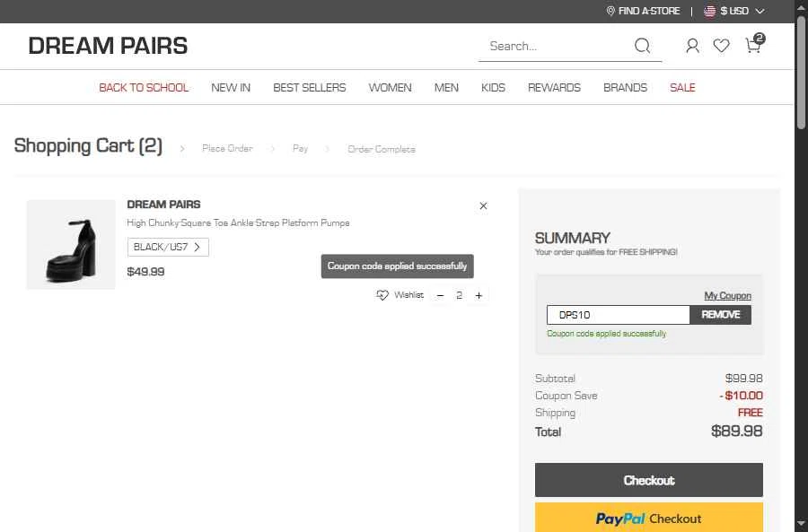Open the user account icon
The width and height of the screenshot is (808, 532).
pos(692,46)
